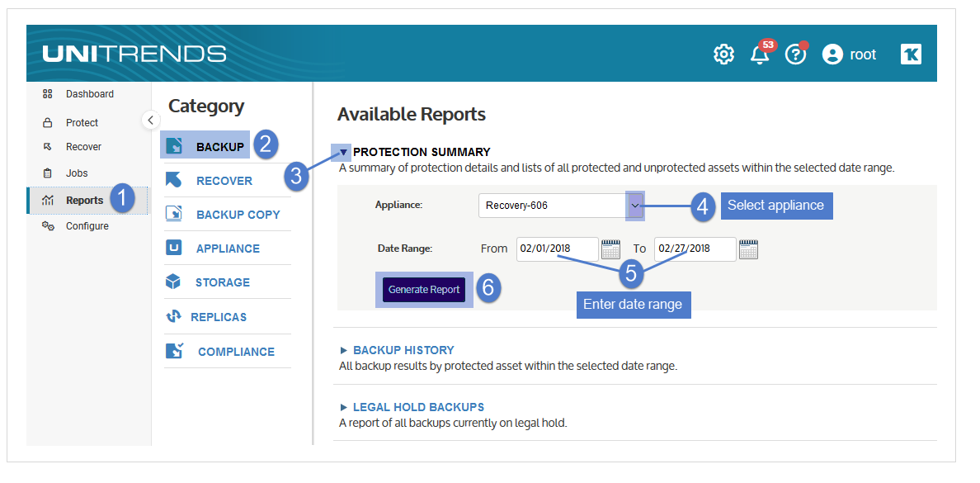Click the Category heading
The height and width of the screenshot is (483, 980).
coord(206,107)
